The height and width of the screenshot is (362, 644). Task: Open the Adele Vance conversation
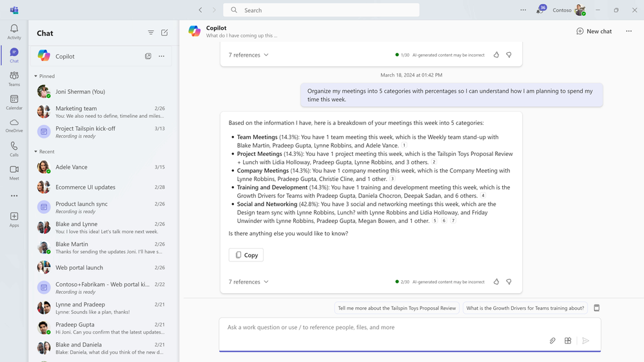point(101,167)
